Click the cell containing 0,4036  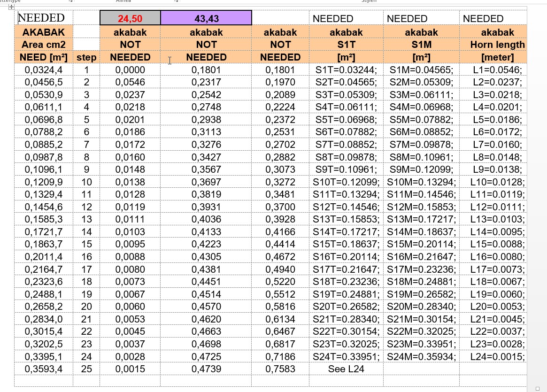[x=206, y=219]
